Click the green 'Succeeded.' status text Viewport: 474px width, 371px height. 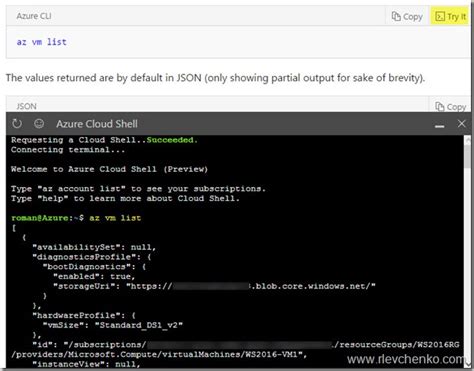tap(172, 140)
